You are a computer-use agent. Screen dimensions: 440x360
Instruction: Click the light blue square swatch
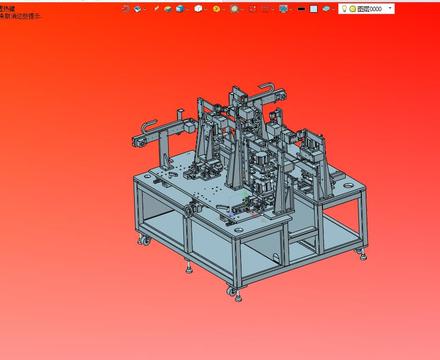pos(314,9)
